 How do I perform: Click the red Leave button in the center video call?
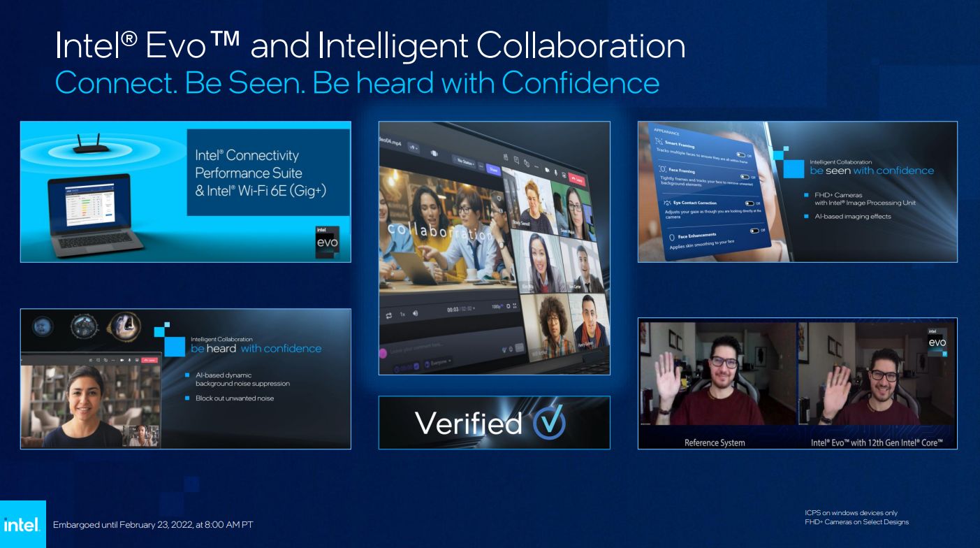pyautogui.click(x=577, y=179)
